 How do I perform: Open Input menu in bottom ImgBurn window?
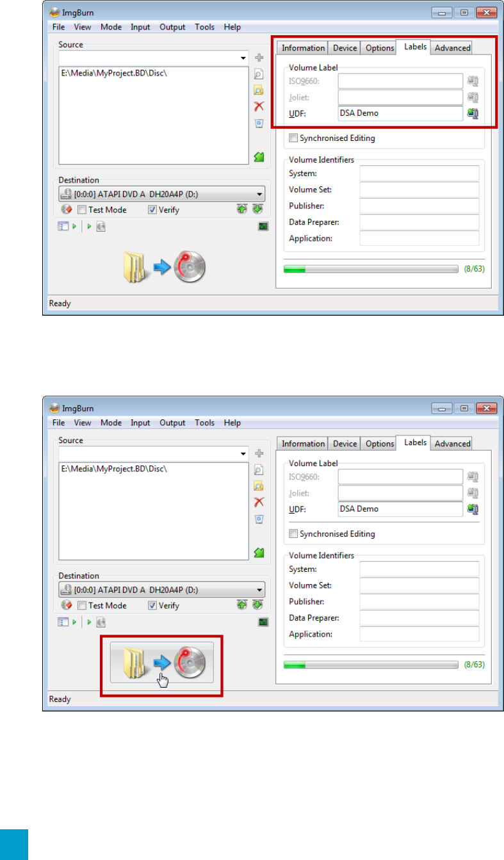(140, 423)
